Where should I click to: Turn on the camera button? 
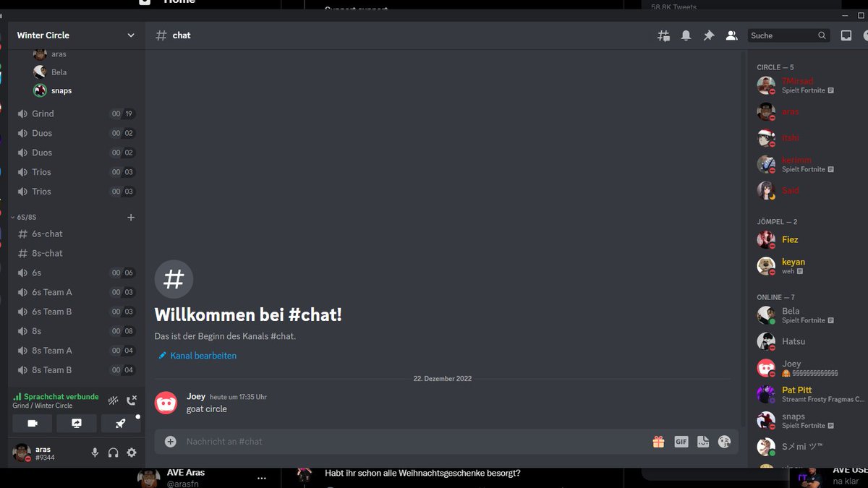tap(33, 424)
